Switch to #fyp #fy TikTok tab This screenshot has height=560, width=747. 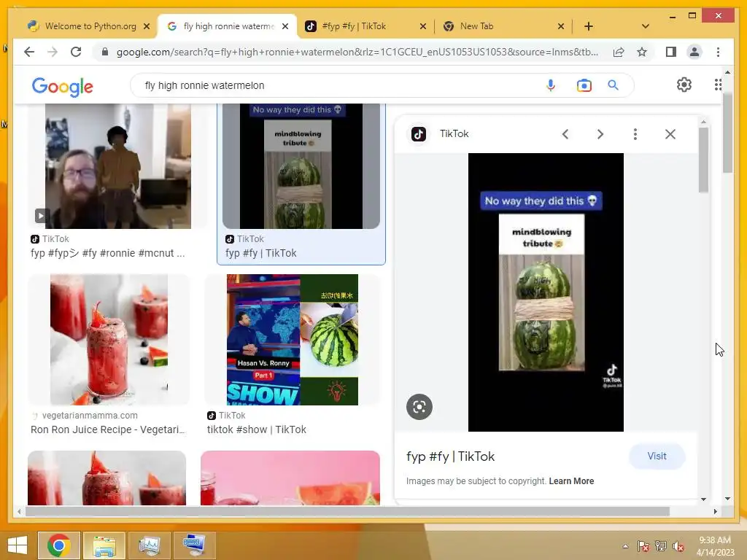click(x=364, y=26)
